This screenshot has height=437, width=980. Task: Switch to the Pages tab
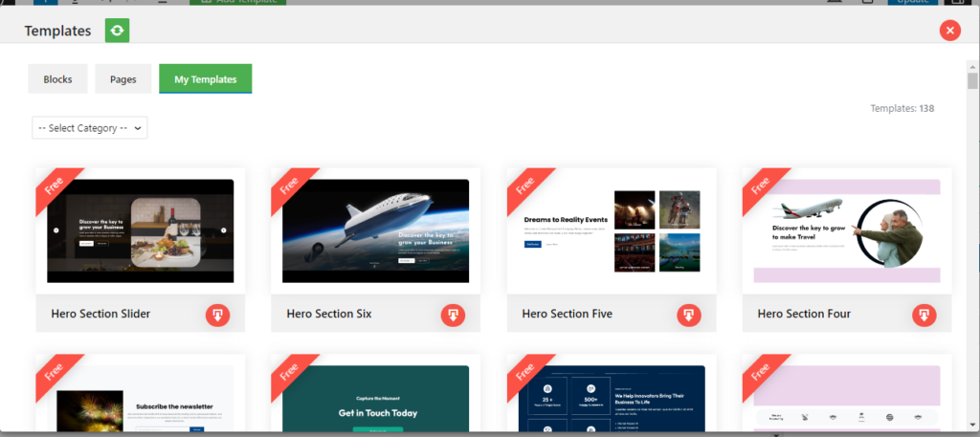pyautogui.click(x=123, y=79)
